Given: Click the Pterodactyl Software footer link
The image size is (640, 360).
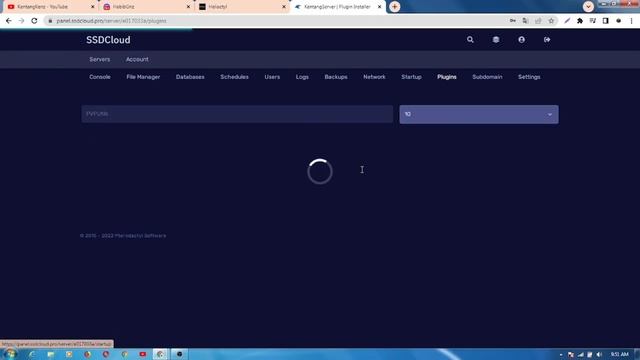Looking at the screenshot, I should click(140, 236).
